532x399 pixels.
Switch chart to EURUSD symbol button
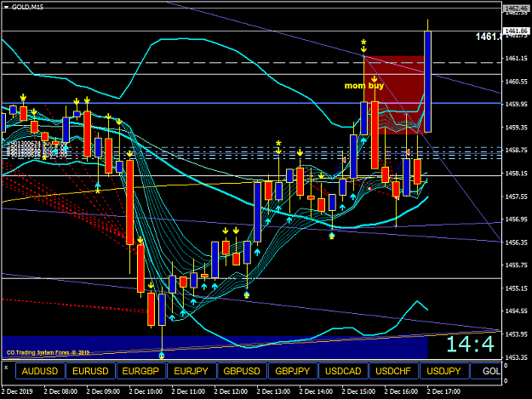click(x=90, y=371)
